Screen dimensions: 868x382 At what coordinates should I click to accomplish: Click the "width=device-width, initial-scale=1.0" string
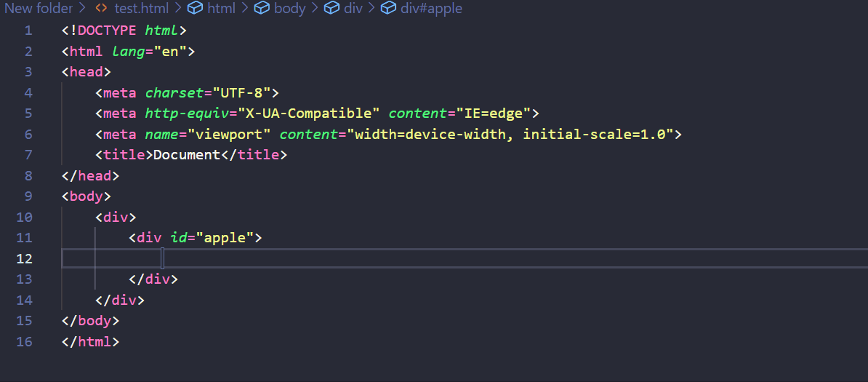510,134
